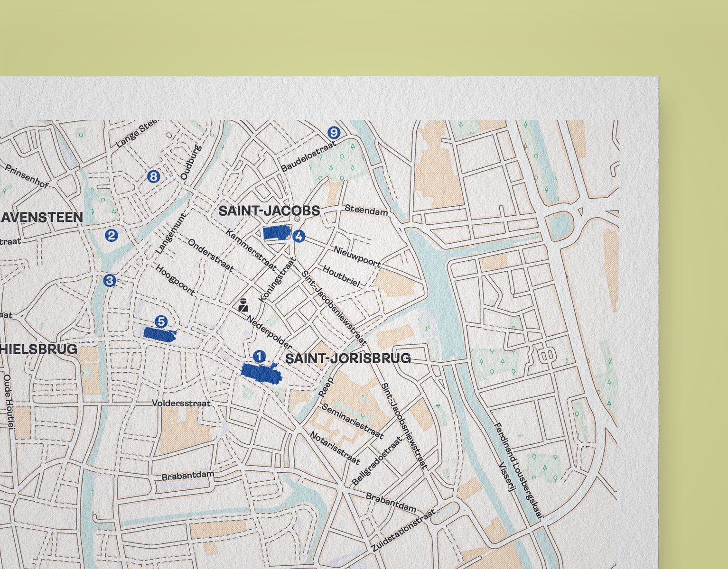Screen dimensions: 728x569
Task: Click blue building below marker 5
Action: click(160, 334)
